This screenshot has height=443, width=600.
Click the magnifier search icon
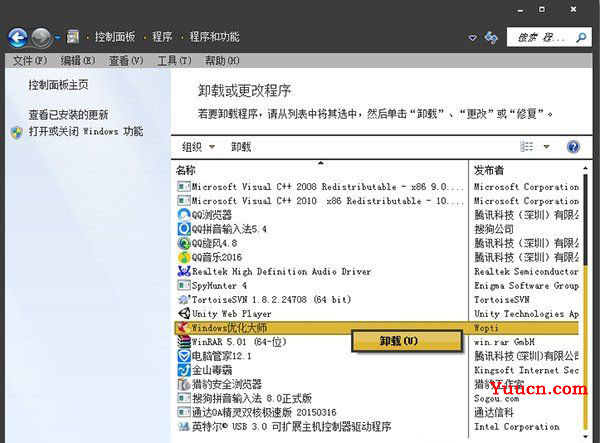pyautogui.click(x=581, y=37)
